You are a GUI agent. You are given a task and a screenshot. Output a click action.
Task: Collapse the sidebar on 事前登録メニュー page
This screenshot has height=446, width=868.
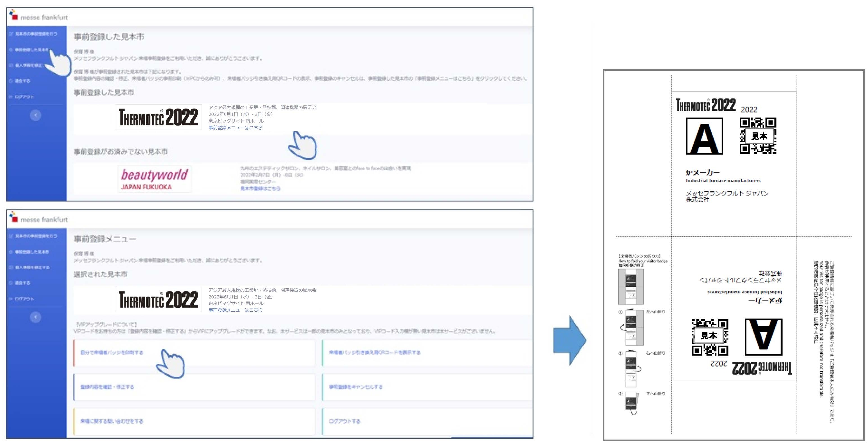pyautogui.click(x=35, y=317)
